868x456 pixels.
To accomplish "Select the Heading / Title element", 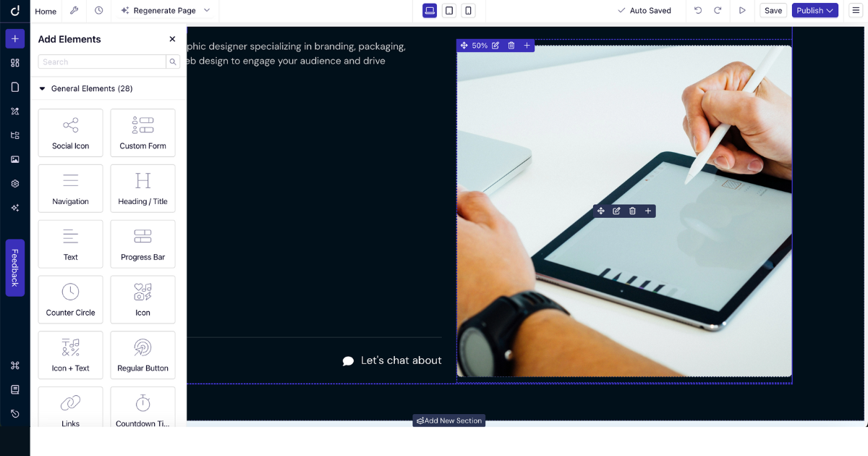I will point(142,188).
